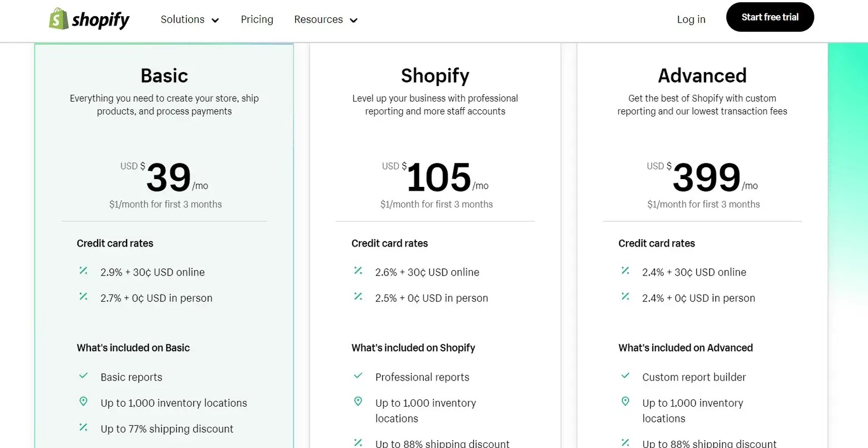Click the location pin icon on Basic plan

point(83,401)
